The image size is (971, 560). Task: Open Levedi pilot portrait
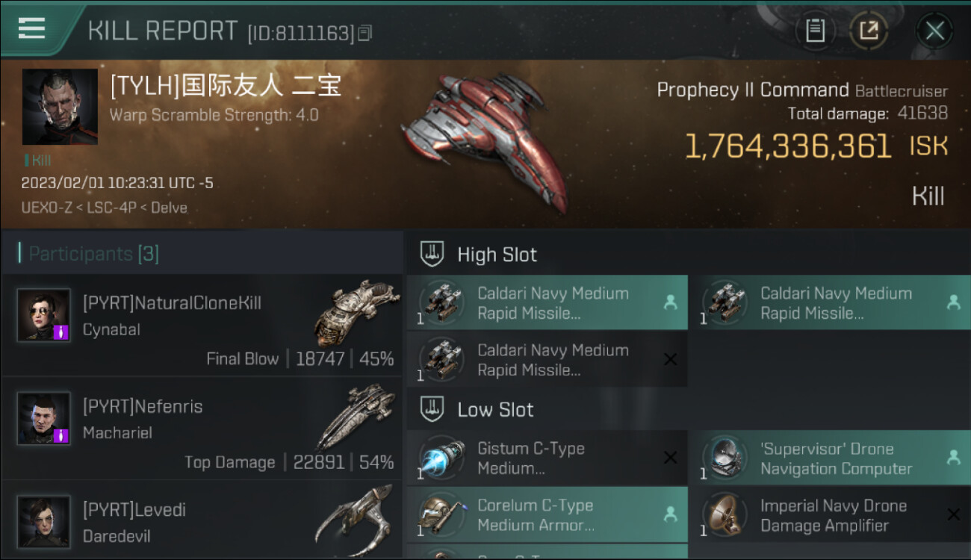pos(44,521)
